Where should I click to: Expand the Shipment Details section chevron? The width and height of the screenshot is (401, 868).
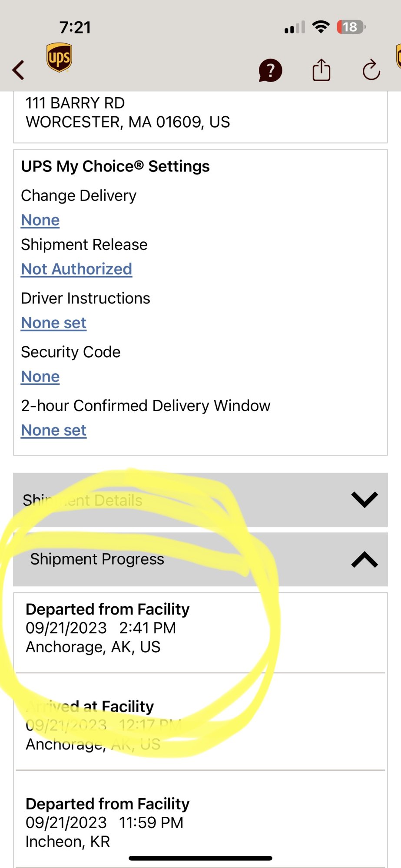click(365, 500)
